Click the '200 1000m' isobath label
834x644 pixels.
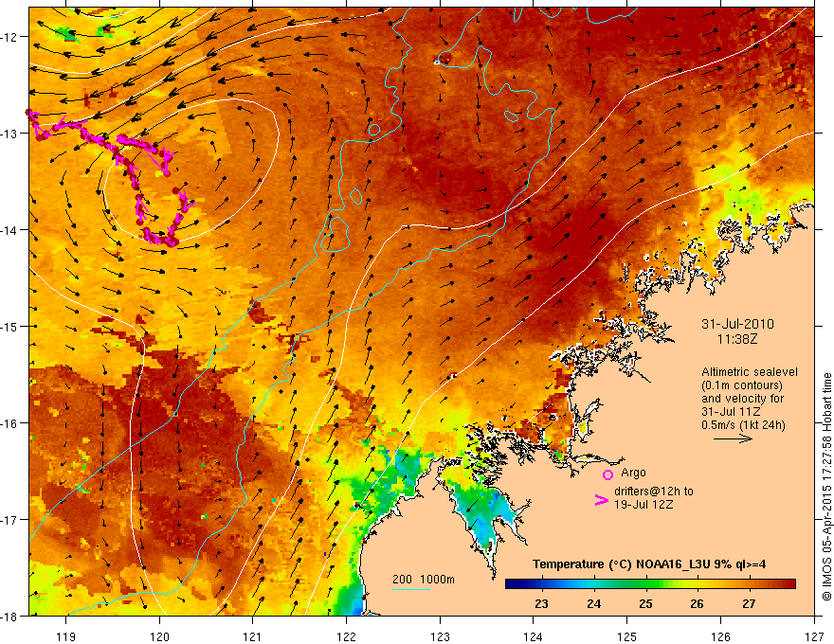[x=424, y=580]
